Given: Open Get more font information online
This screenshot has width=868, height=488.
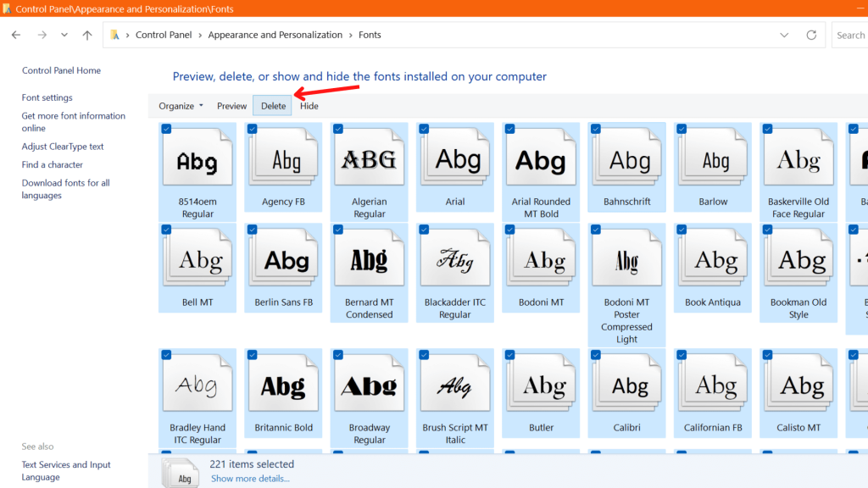Looking at the screenshot, I should click(74, 122).
